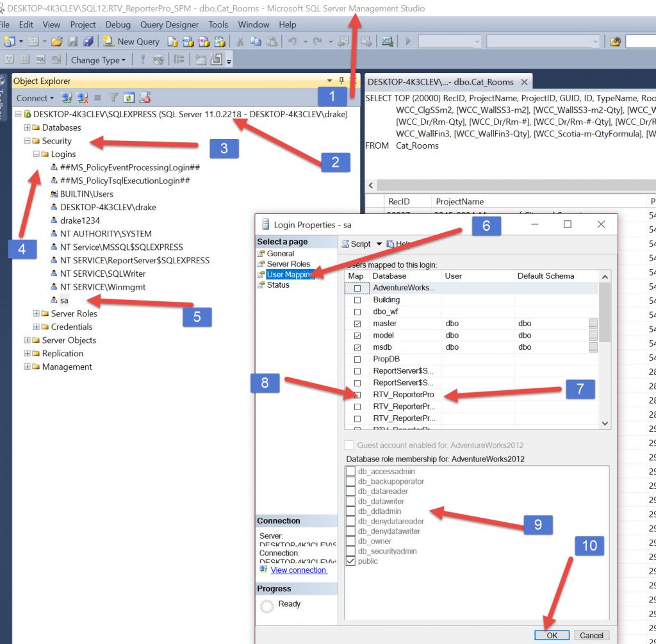656x644 pixels.
Task: Select the sa login in tree
Action: pos(64,300)
